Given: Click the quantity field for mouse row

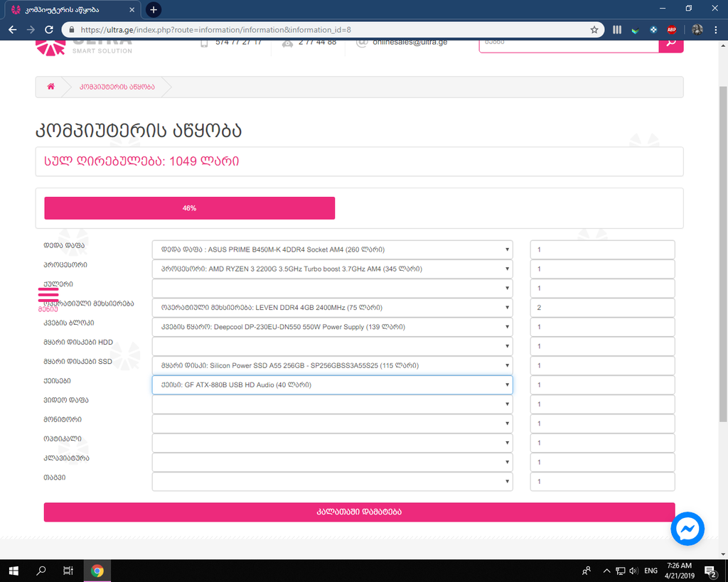Looking at the screenshot, I should point(602,482).
